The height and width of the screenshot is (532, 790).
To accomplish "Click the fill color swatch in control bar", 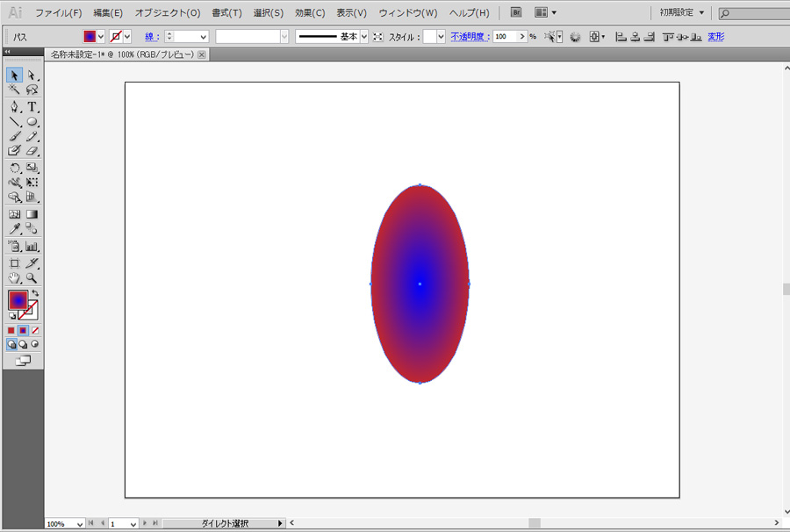I will [x=90, y=37].
